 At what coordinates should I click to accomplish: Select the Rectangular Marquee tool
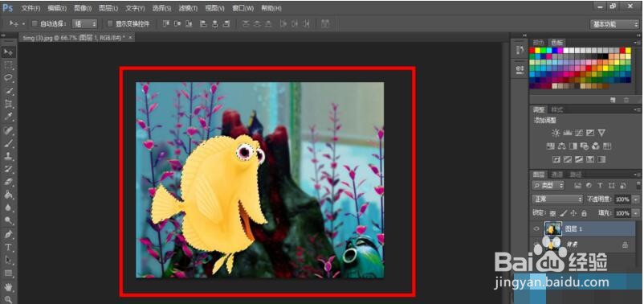[x=8, y=65]
